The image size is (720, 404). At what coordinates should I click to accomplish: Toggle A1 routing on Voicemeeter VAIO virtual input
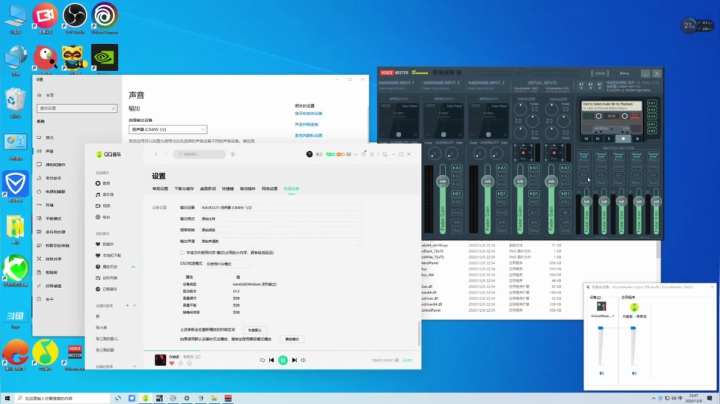point(534,168)
